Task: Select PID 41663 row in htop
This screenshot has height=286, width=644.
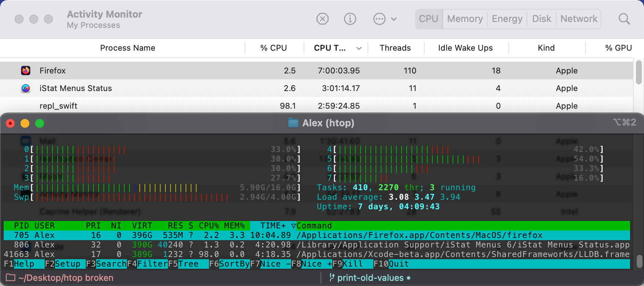Action: [x=317, y=254]
